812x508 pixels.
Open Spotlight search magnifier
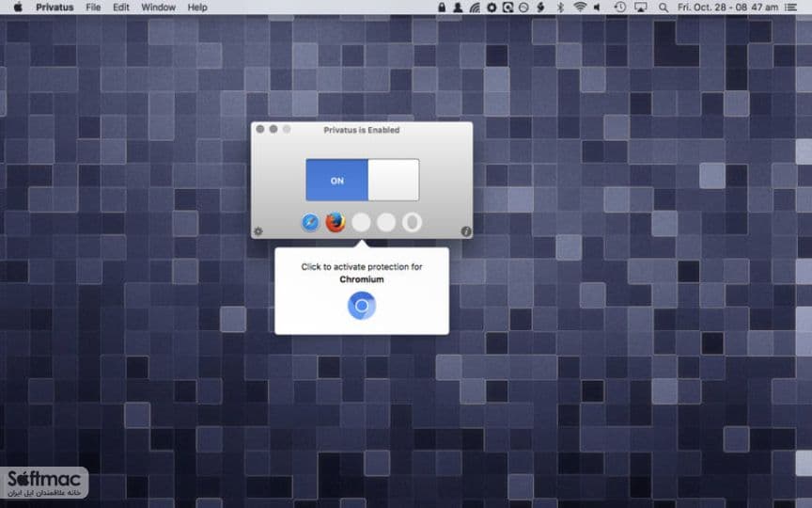(663, 8)
